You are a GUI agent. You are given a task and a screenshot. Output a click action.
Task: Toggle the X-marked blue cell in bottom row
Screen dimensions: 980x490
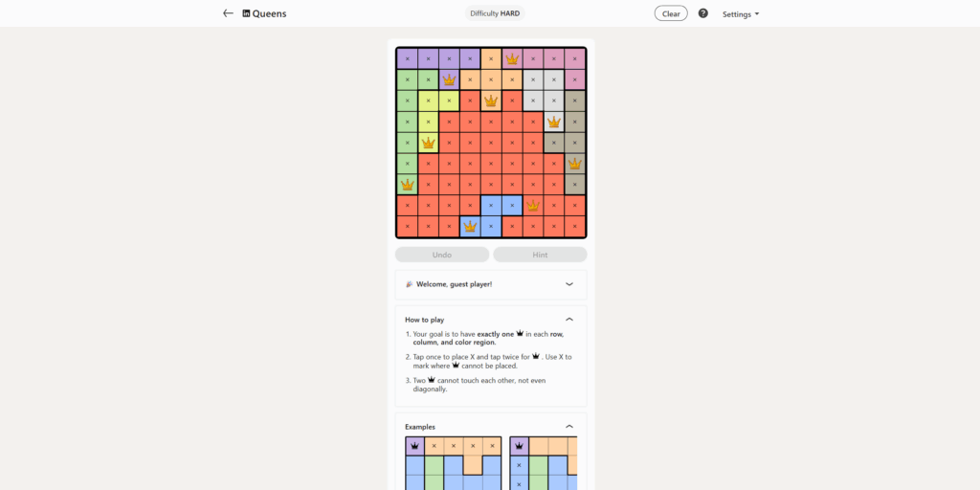tap(491, 227)
